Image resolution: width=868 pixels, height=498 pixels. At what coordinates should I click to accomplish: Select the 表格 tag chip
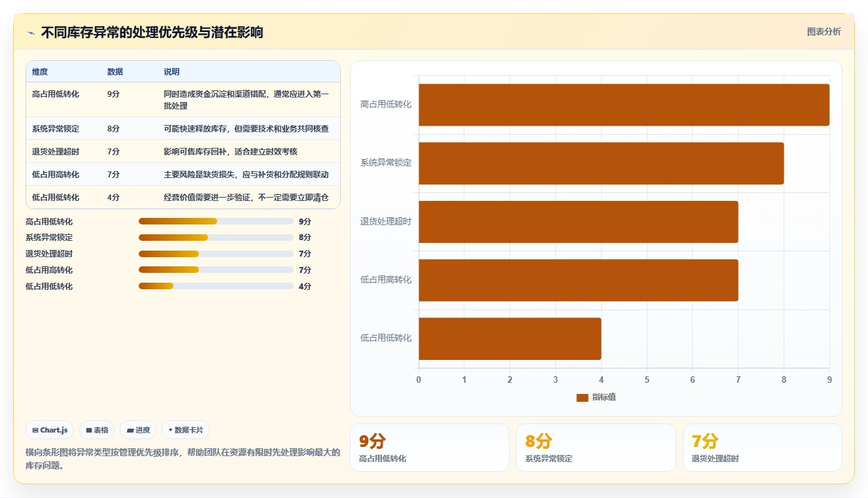click(x=97, y=430)
